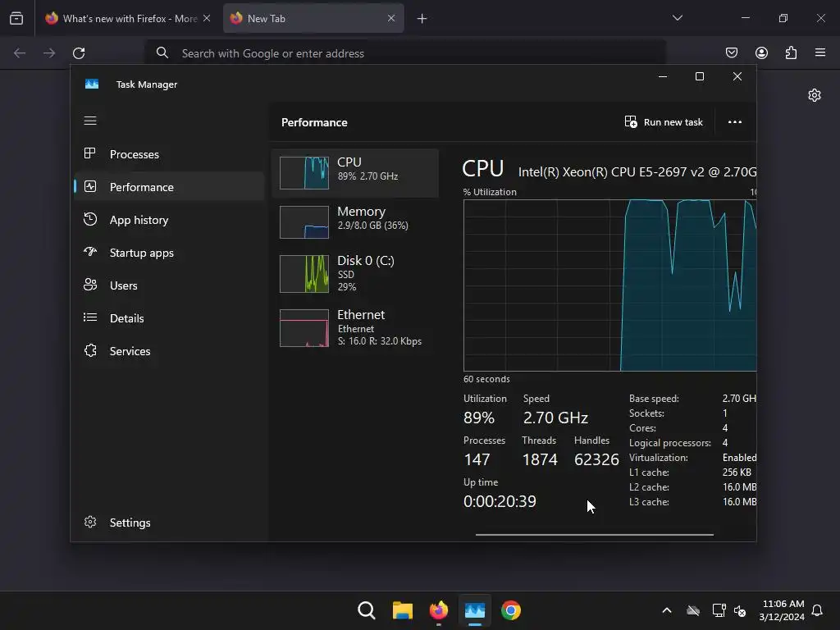840x630 pixels.
Task: Click the Task Manager taskbar icon
Action: click(x=475, y=610)
